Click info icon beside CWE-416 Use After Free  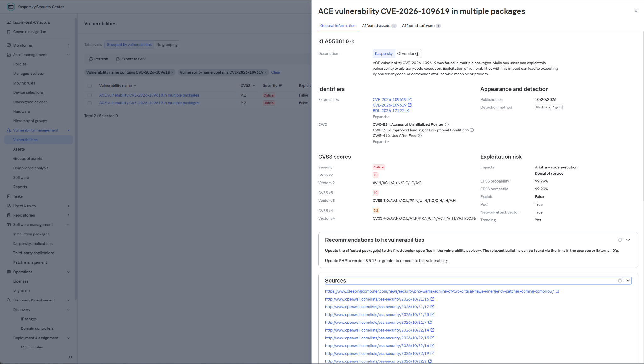coord(419,136)
